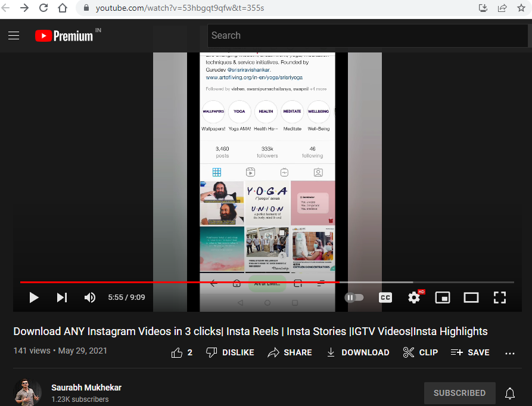Mute the video volume

(90, 297)
